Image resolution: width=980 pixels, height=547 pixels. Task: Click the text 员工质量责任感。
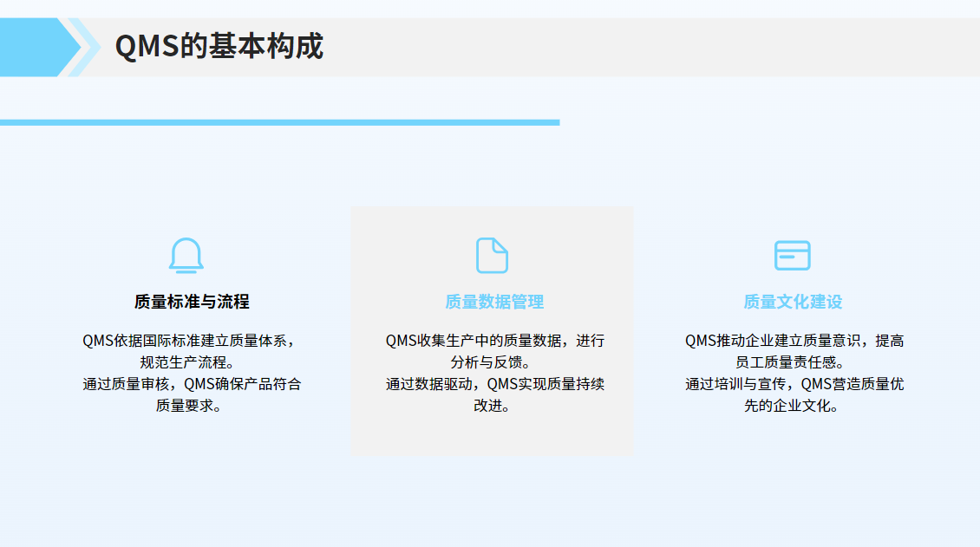[x=791, y=362]
